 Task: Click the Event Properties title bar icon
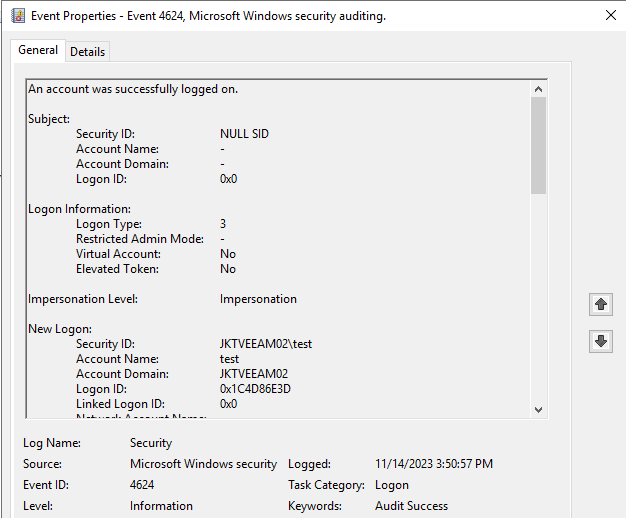18,16
